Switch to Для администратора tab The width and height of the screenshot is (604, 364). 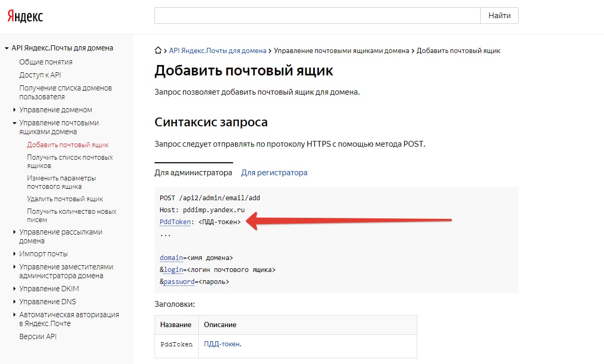(x=194, y=173)
